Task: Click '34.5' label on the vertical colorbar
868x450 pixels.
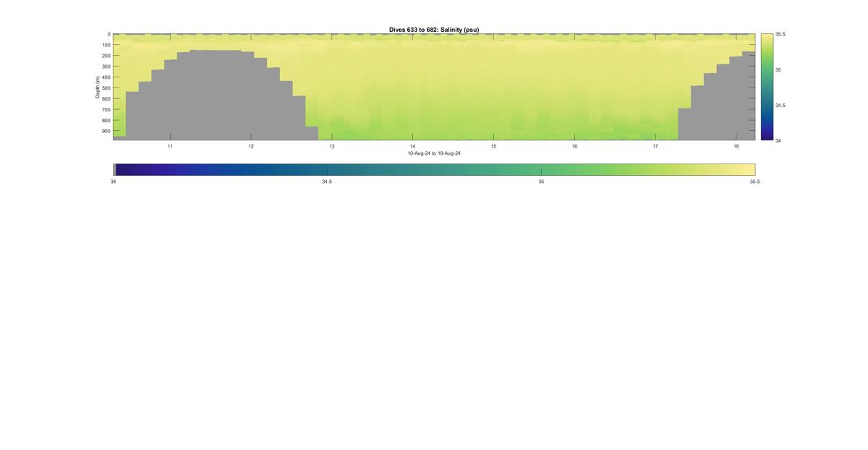Action: tap(780, 105)
